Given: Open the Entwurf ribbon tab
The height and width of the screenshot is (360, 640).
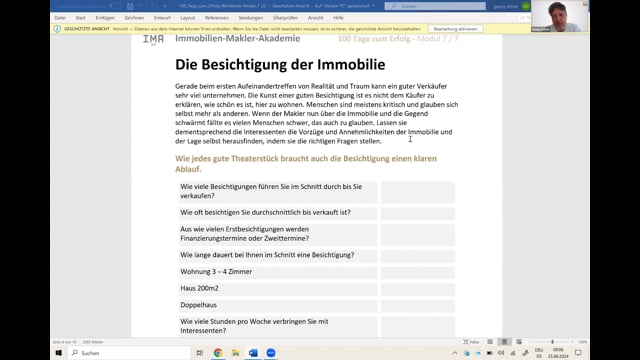Looking at the screenshot, I should tap(162, 18).
